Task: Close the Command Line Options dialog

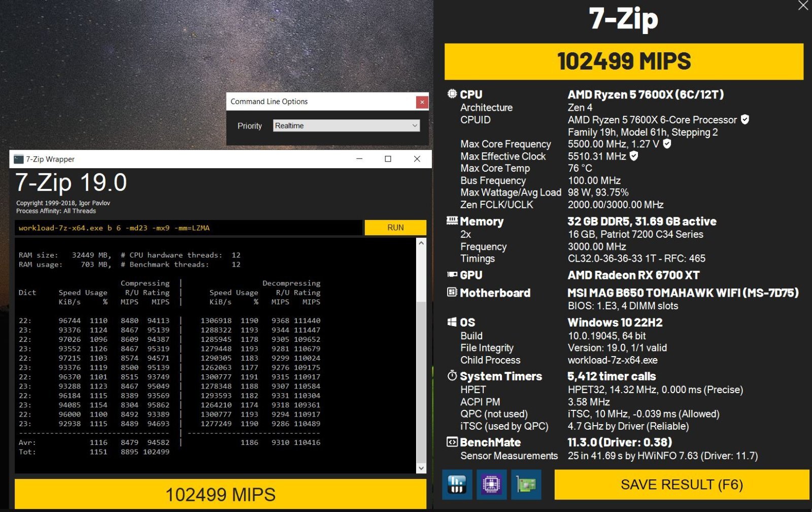Action: [422, 102]
